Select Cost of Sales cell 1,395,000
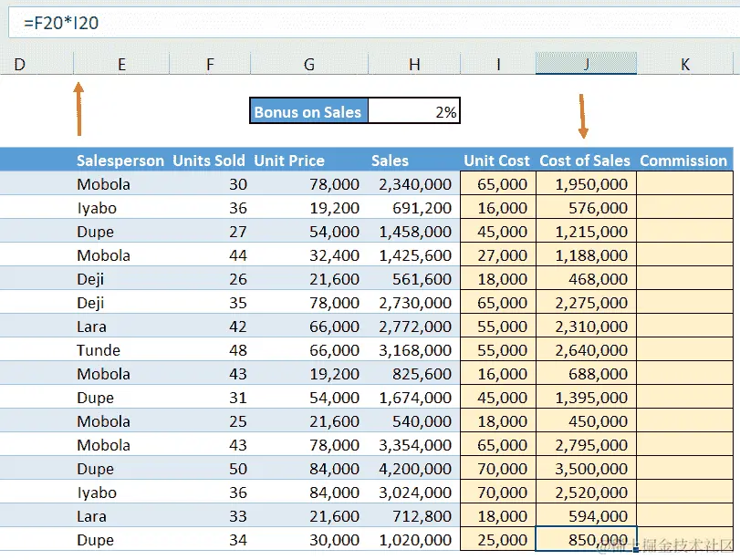 586,397
